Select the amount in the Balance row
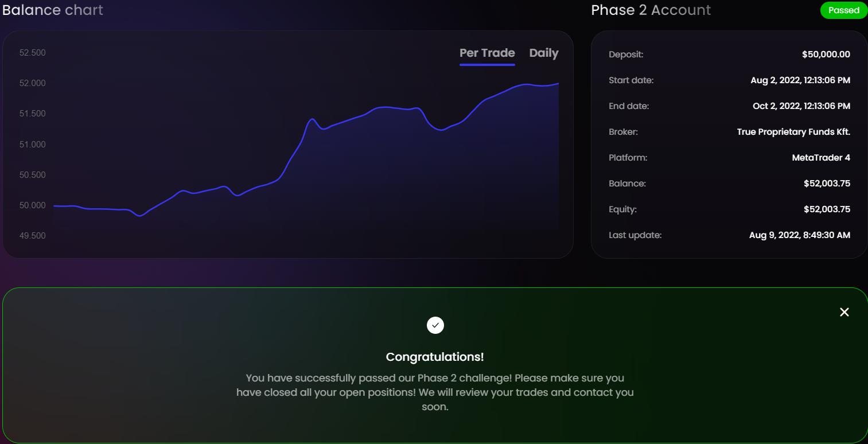This screenshot has width=868, height=444. (x=827, y=184)
